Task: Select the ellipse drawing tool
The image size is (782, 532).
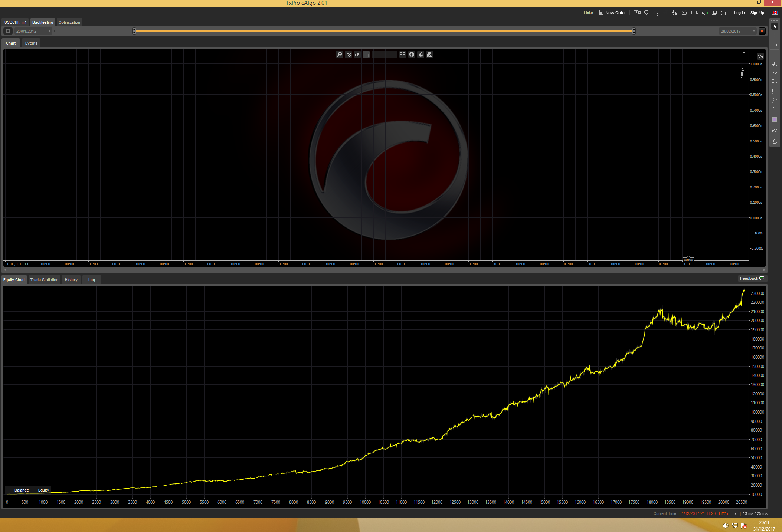Action: [x=775, y=100]
